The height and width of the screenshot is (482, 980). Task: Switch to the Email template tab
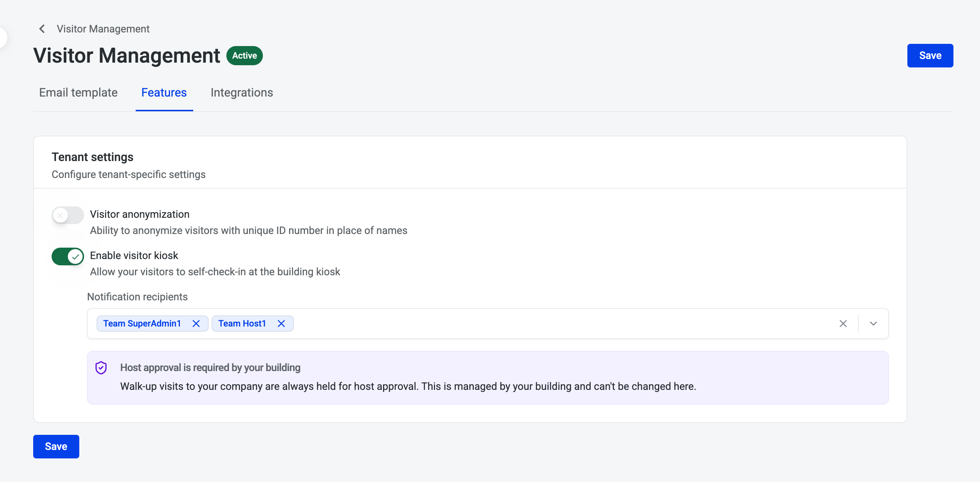pos(79,92)
